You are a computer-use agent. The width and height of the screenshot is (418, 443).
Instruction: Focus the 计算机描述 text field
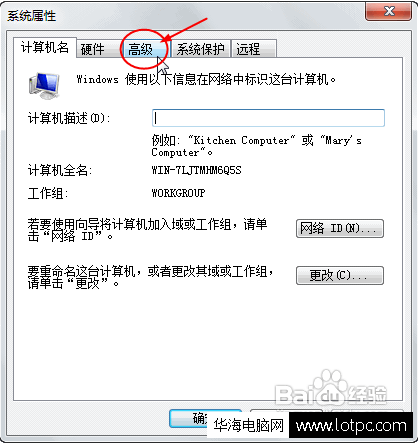268,118
